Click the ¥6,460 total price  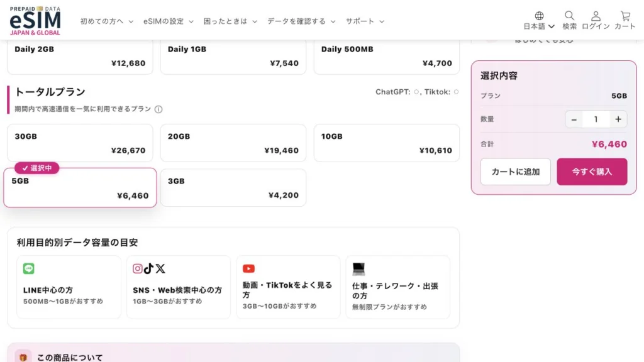coord(609,145)
